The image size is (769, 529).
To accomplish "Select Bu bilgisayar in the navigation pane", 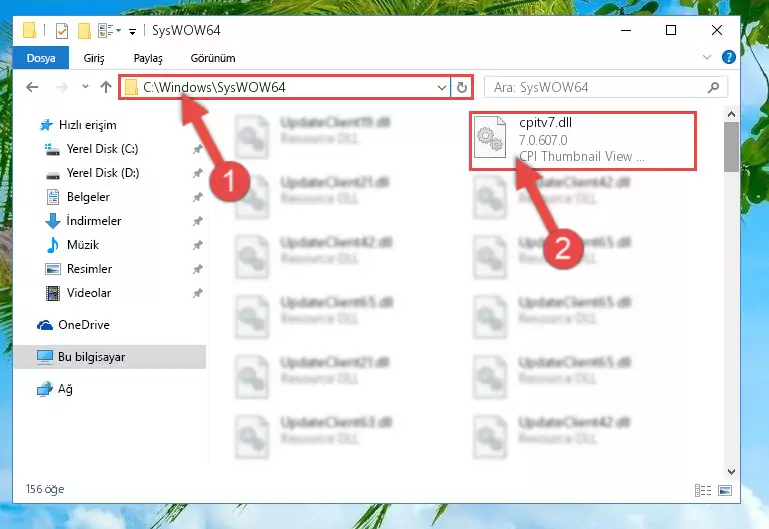I will coord(109,357).
